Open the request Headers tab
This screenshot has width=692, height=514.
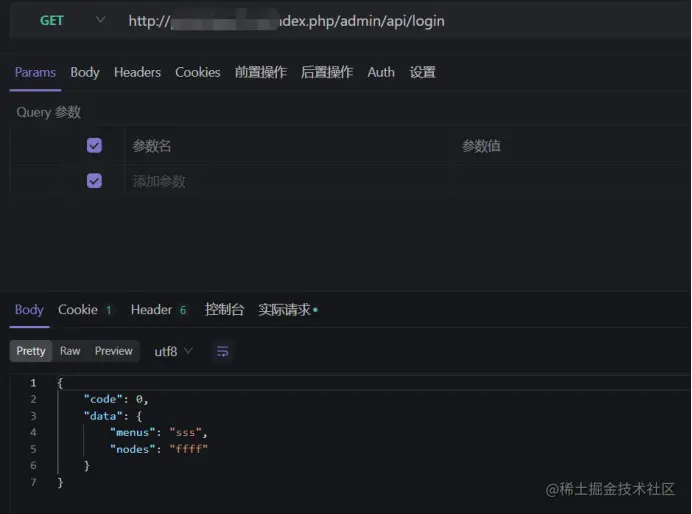[137, 72]
